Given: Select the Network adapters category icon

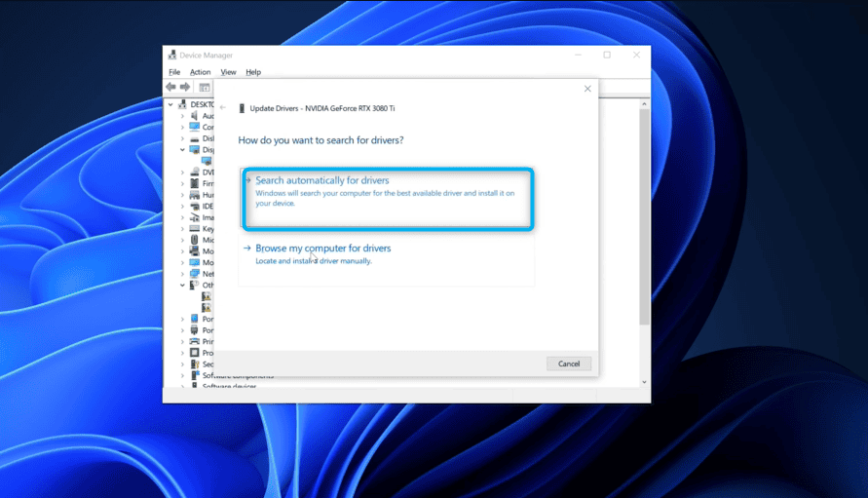Looking at the screenshot, I should click(194, 274).
